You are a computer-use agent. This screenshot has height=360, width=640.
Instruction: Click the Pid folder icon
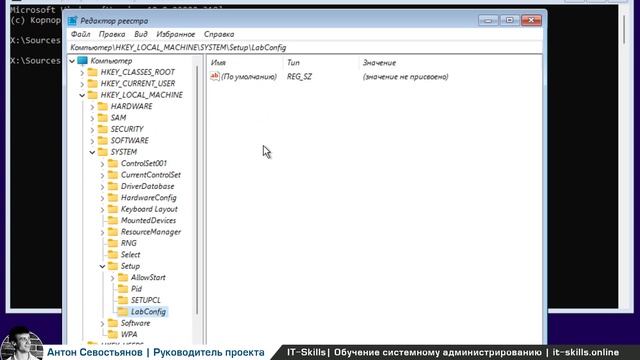pyautogui.click(x=123, y=289)
